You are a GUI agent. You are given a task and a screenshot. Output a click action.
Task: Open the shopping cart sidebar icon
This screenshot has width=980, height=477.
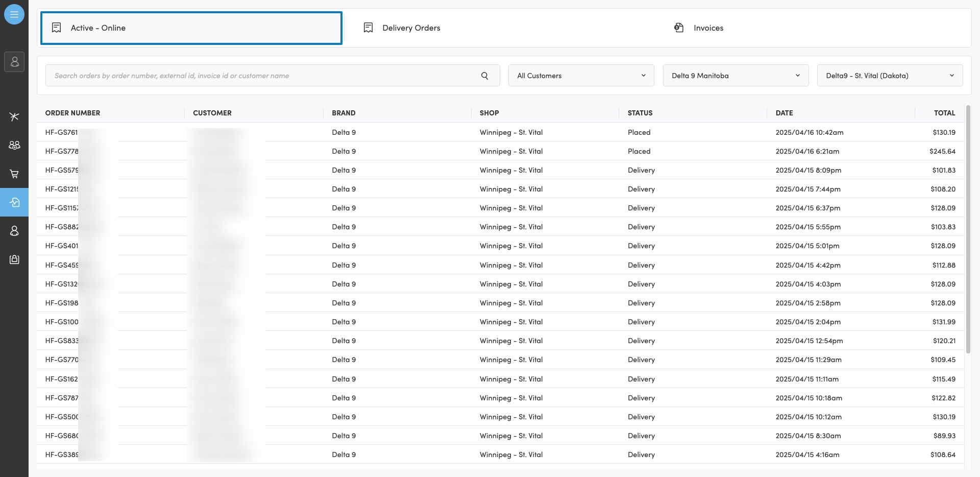tap(14, 174)
